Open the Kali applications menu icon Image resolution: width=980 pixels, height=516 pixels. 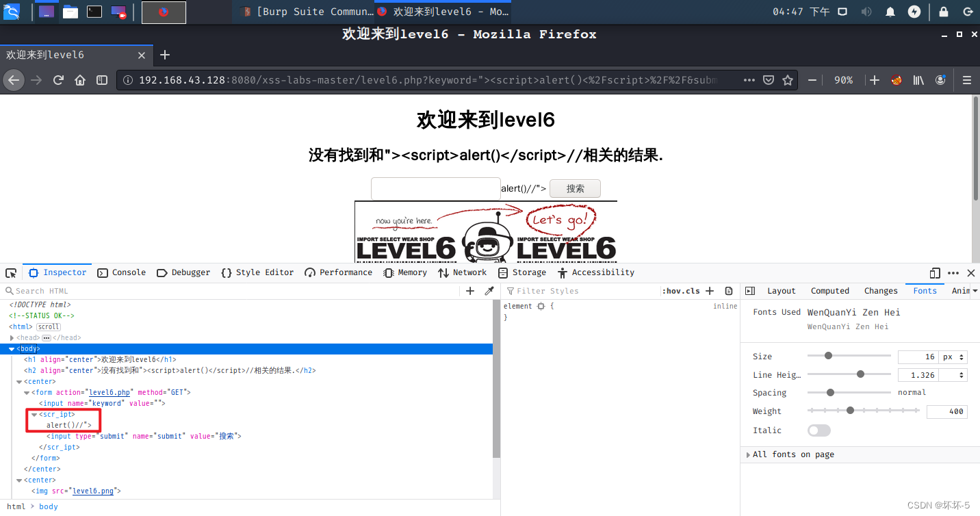pos(12,11)
